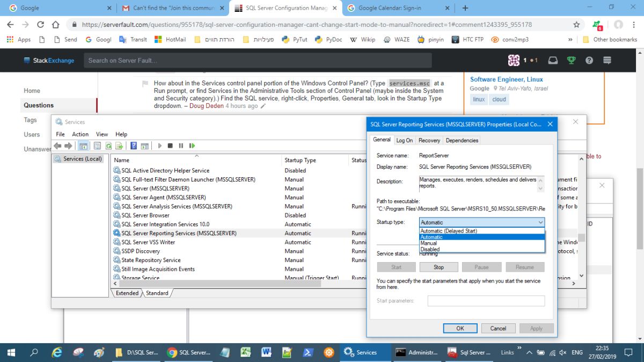This screenshot has height=362, width=644.
Task: Open Help from the blue question icon
Action: (134, 146)
